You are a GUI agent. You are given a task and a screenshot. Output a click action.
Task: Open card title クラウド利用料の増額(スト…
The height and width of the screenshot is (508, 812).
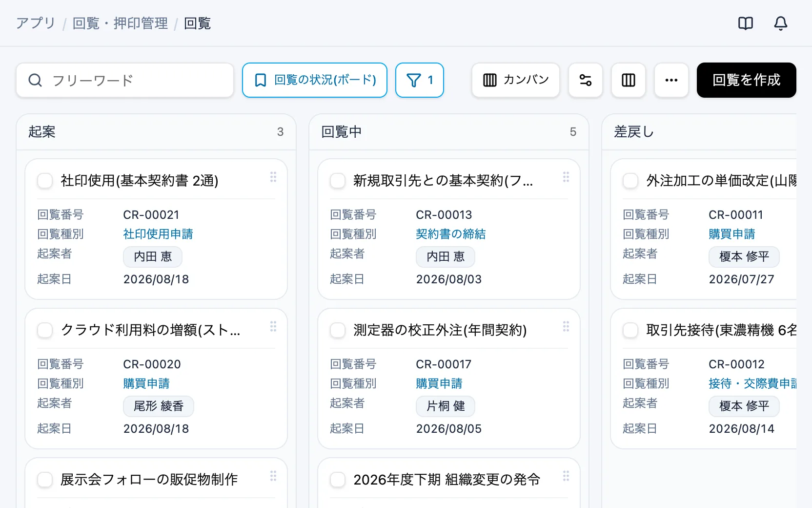pos(150,330)
